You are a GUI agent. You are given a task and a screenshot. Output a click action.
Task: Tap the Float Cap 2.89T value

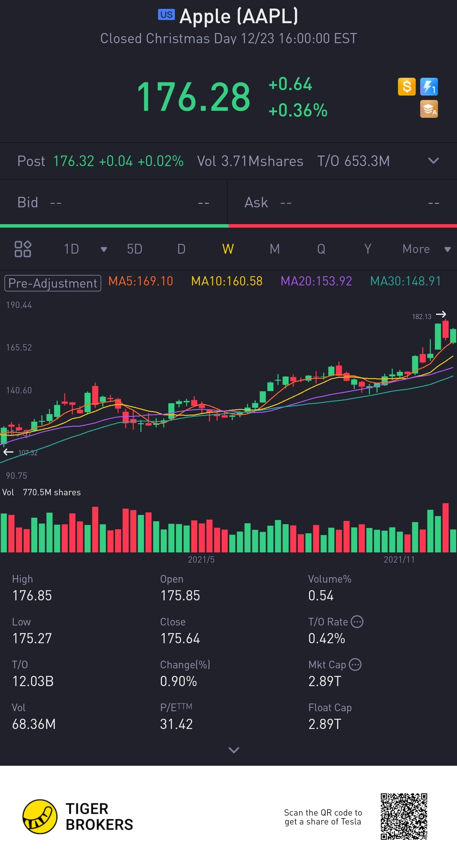click(x=325, y=724)
